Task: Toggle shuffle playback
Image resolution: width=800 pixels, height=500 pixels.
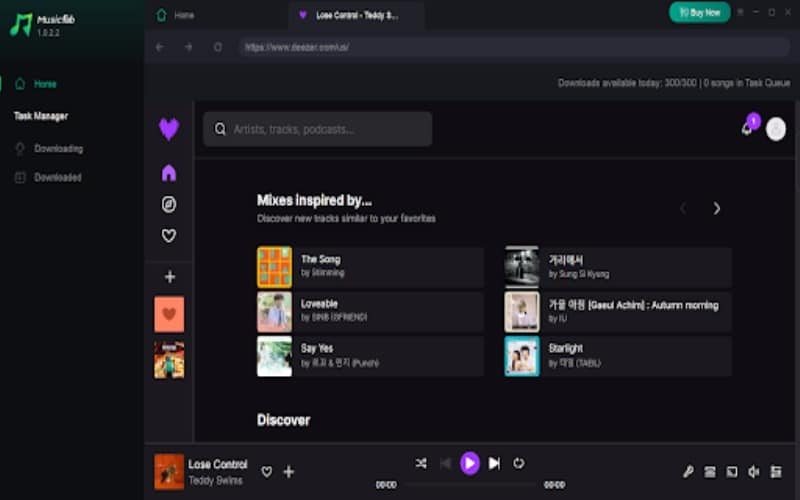Action: (421, 463)
